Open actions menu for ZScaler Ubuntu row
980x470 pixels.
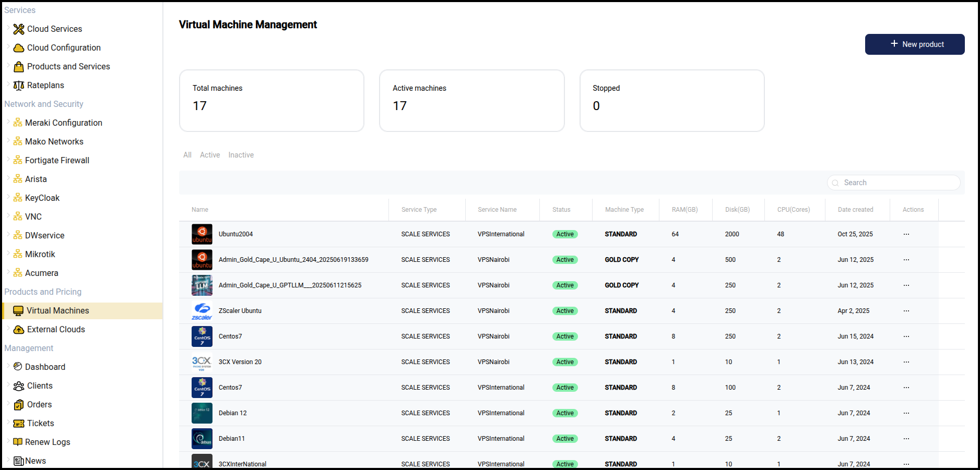906,311
